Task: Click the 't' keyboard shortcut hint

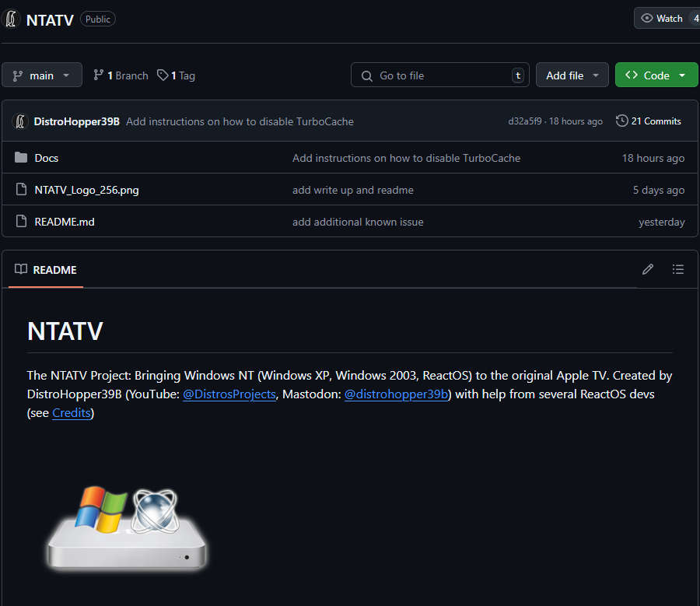Action: 518,75
